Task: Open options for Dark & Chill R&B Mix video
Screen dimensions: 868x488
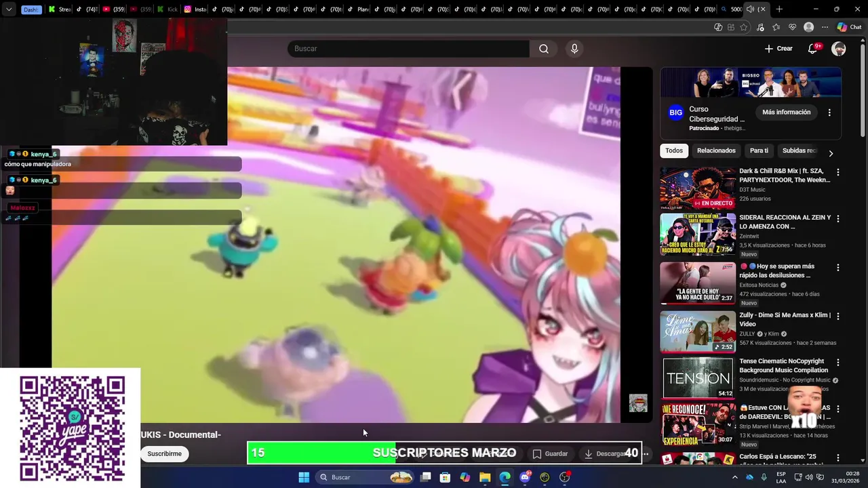Action: (x=838, y=172)
